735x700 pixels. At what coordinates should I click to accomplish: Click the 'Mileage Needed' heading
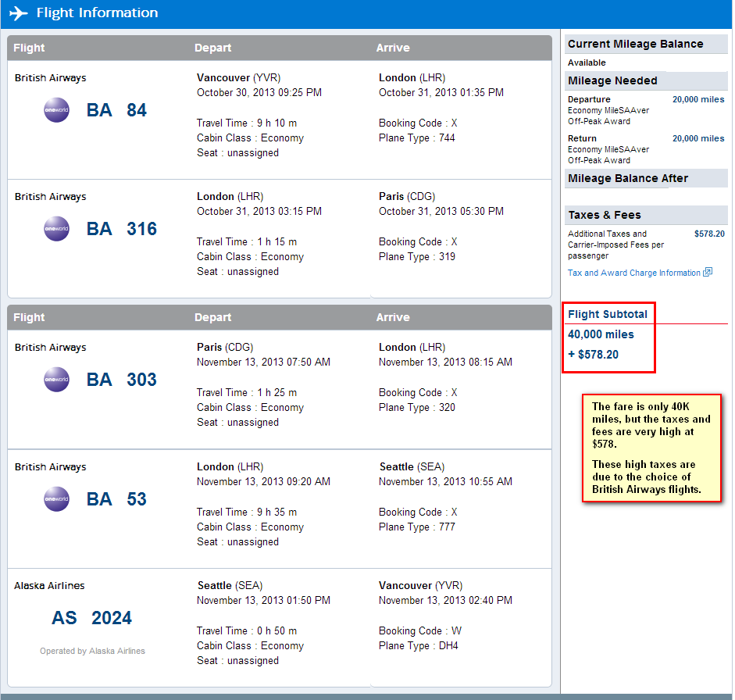point(612,80)
